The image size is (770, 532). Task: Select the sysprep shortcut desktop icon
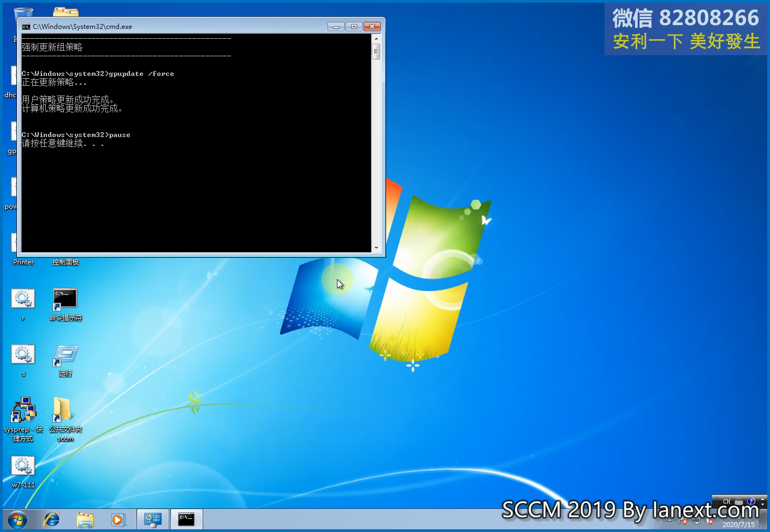23,419
